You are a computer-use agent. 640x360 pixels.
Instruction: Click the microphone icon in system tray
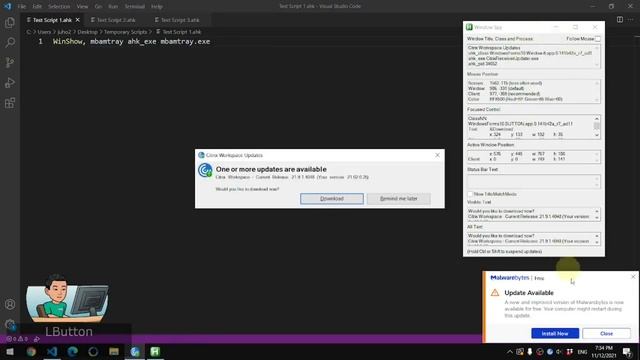coord(529,352)
